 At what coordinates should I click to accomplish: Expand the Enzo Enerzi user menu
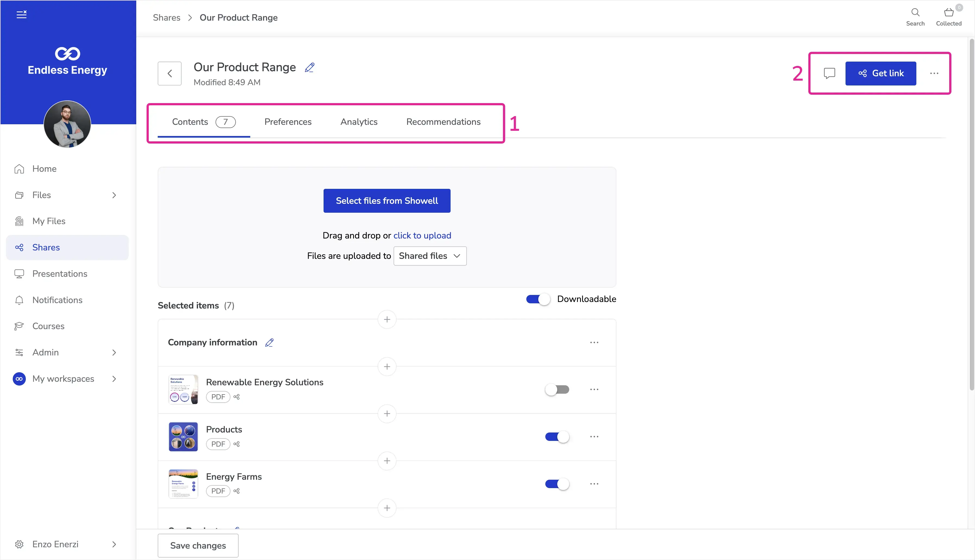click(114, 544)
